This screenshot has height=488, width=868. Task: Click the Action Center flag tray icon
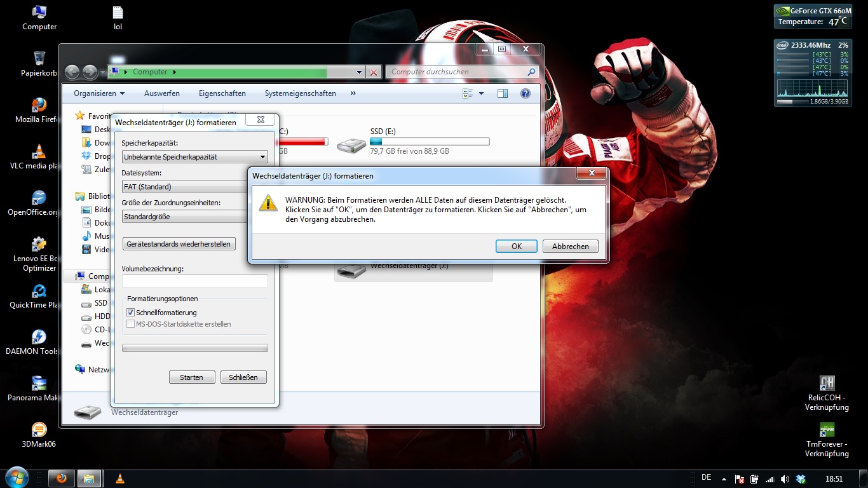pos(740,479)
